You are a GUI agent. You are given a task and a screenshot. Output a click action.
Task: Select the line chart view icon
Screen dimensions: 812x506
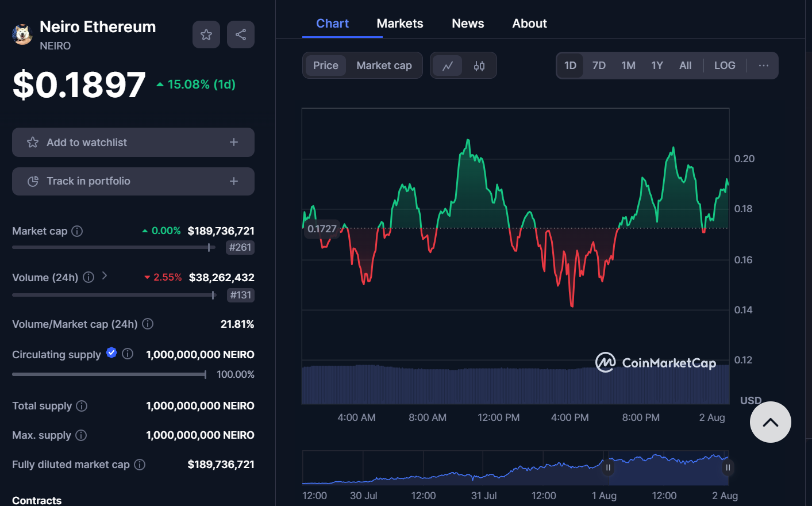(448, 66)
